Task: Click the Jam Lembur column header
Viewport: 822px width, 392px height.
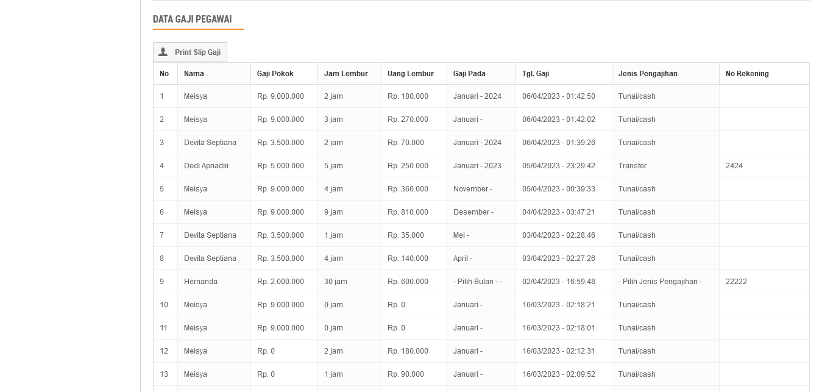Action: (346, 74)
